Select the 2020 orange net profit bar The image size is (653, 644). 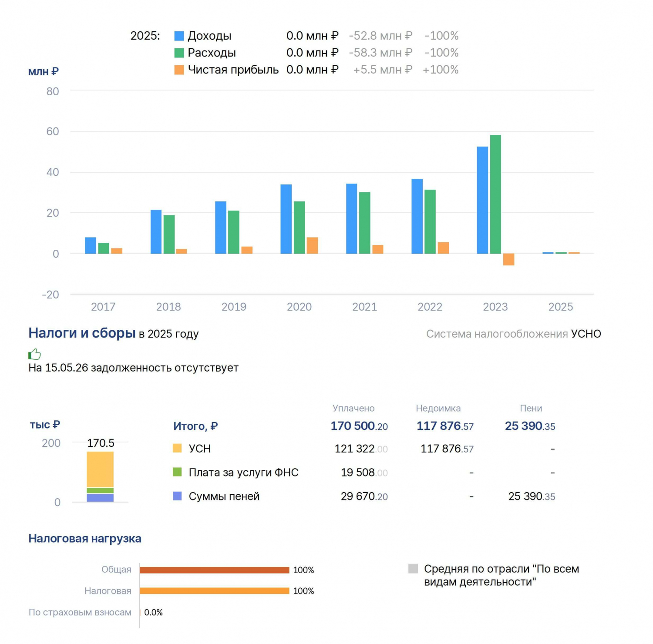(312, 245)
